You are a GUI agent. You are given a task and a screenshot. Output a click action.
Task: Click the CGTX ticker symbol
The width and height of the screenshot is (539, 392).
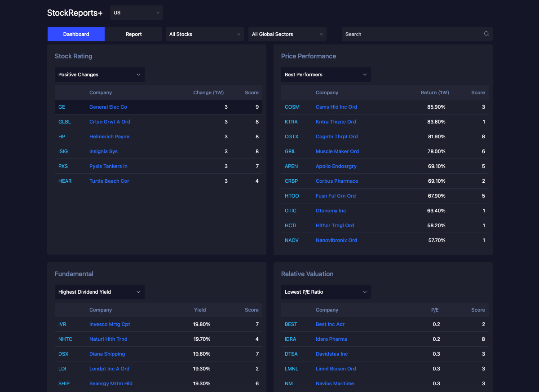click(x=292, y=137)
